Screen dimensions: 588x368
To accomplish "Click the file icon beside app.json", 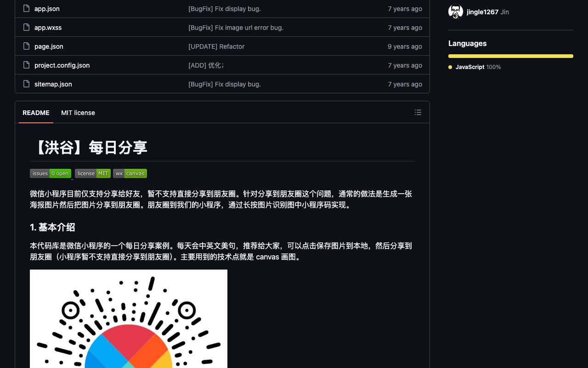I will 26,8.
